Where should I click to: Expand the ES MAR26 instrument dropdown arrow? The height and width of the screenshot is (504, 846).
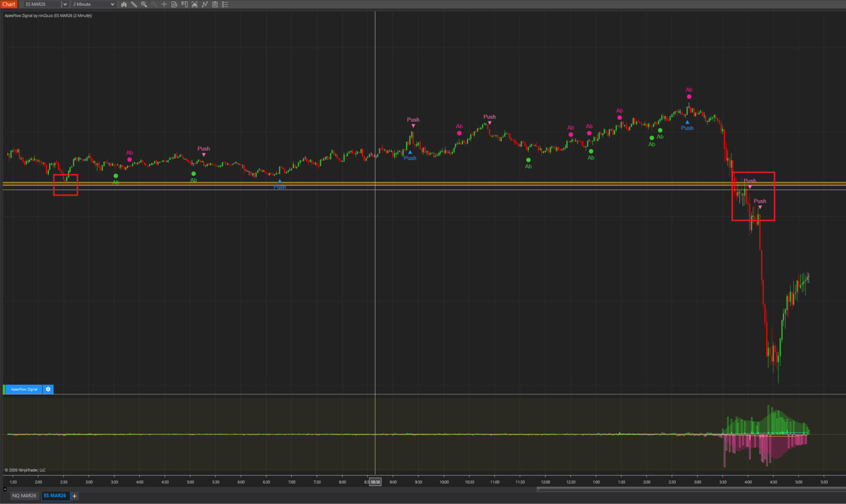[65, 4]
